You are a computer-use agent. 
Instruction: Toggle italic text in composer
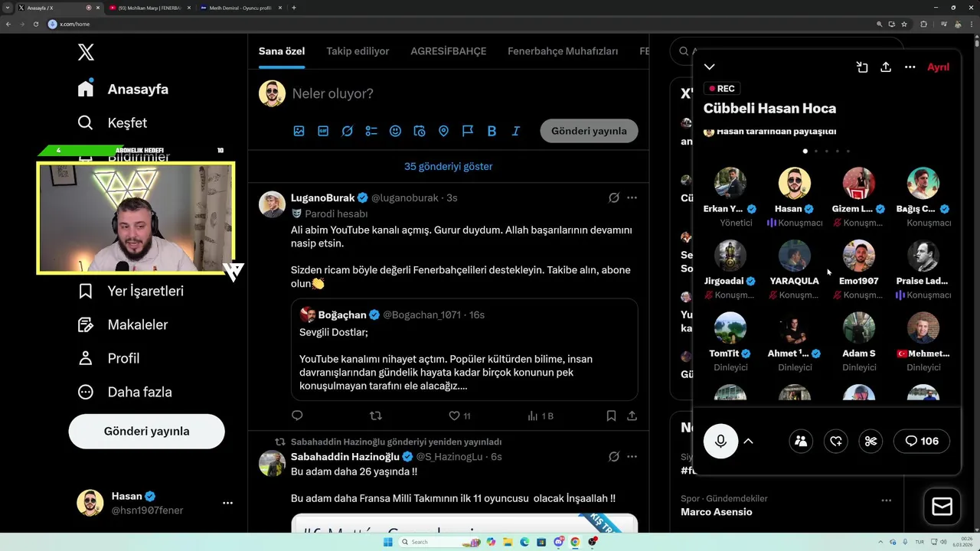coord(516,131)
